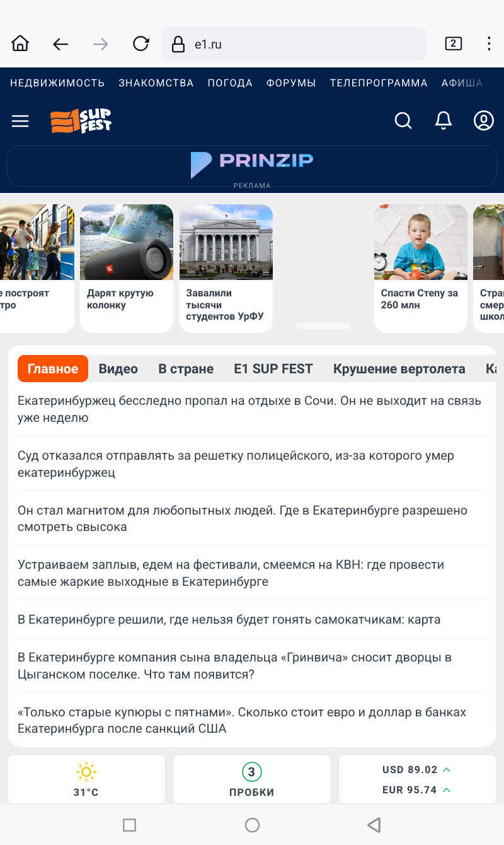Tap the address bar showing e1.ru

click(293, 44)
